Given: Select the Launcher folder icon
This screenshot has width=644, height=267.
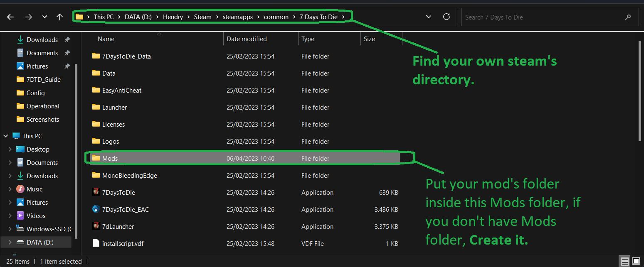Looking at the screenshot, I should click(x=96, y=107).
